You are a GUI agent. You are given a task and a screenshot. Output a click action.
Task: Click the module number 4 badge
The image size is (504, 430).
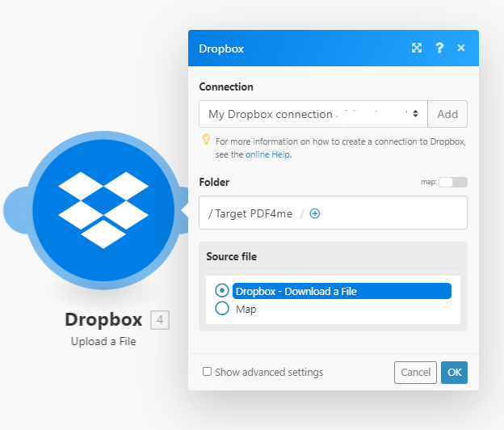click(160, 320)
